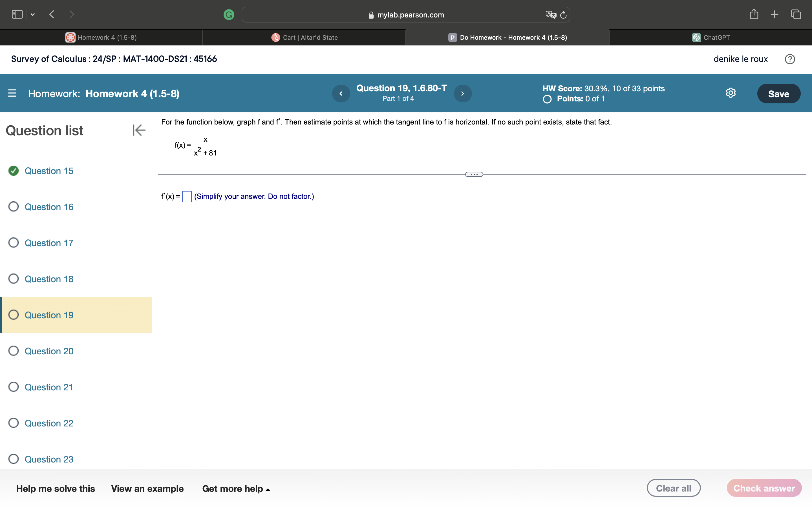Screen dimensions: 812x507
Task: Expand the ellipsis divider below the function
Action: (x=474, y=174)
